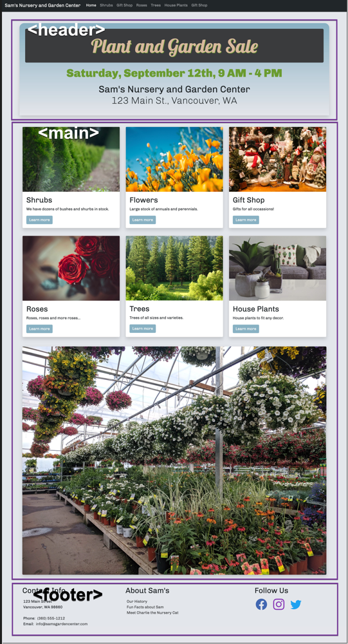Open the Instagram icon link
The image size is (348, 644).
(x=279, y=604)
